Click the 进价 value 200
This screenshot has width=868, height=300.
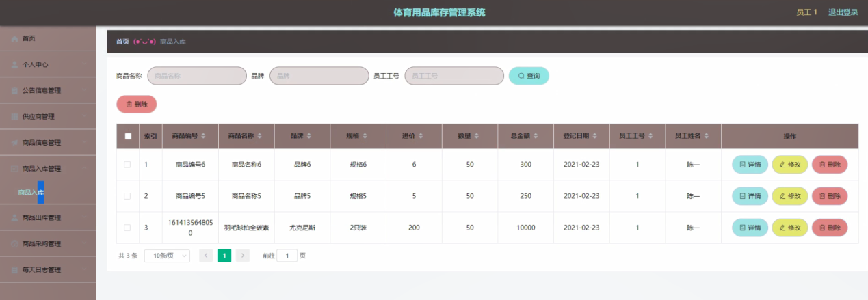click(x=414, y=228)
